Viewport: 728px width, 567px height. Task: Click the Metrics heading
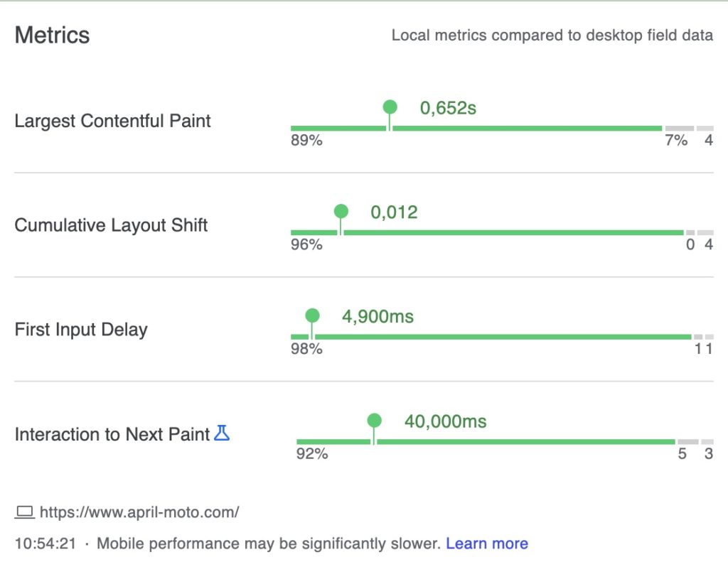[52, 34]
